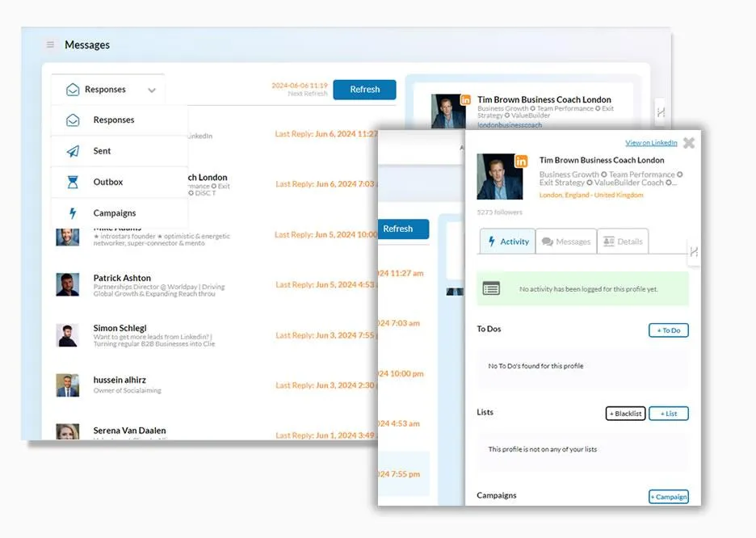The image size is (756, 538).
Task: Click the paper plane Sent icon
Action: [x=73, y=151]
